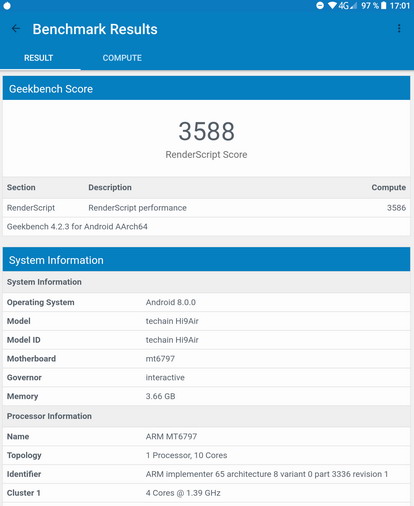Tap the Section column header
The width and height of the screenshot is (414, 506).
pyautogui.click(x=21, y=187)
